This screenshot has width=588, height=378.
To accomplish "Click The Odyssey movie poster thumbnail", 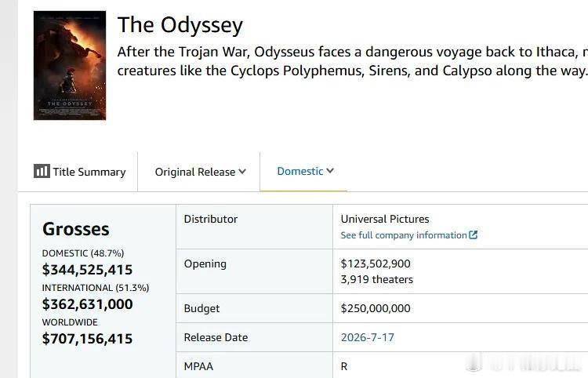I will coord(70,65).
